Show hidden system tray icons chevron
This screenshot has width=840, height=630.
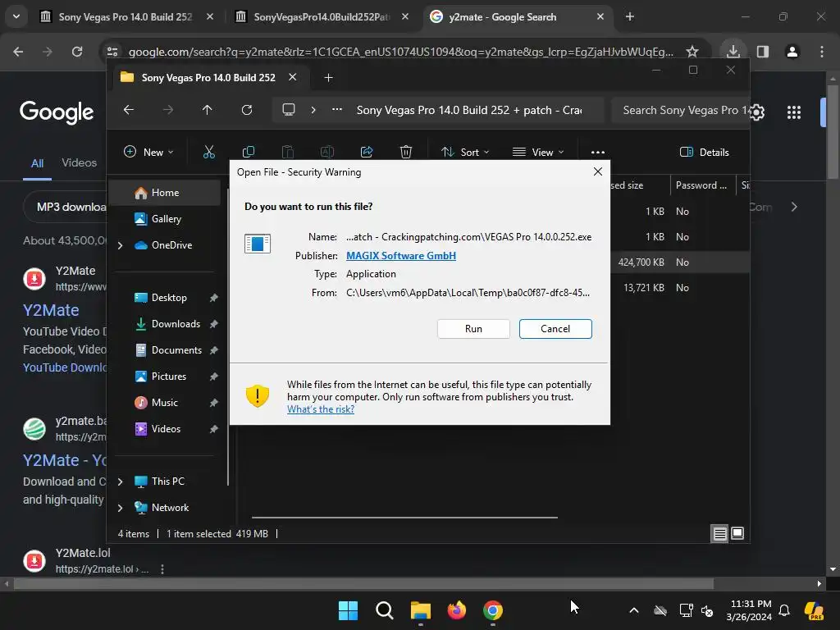[x=634, y=610]
